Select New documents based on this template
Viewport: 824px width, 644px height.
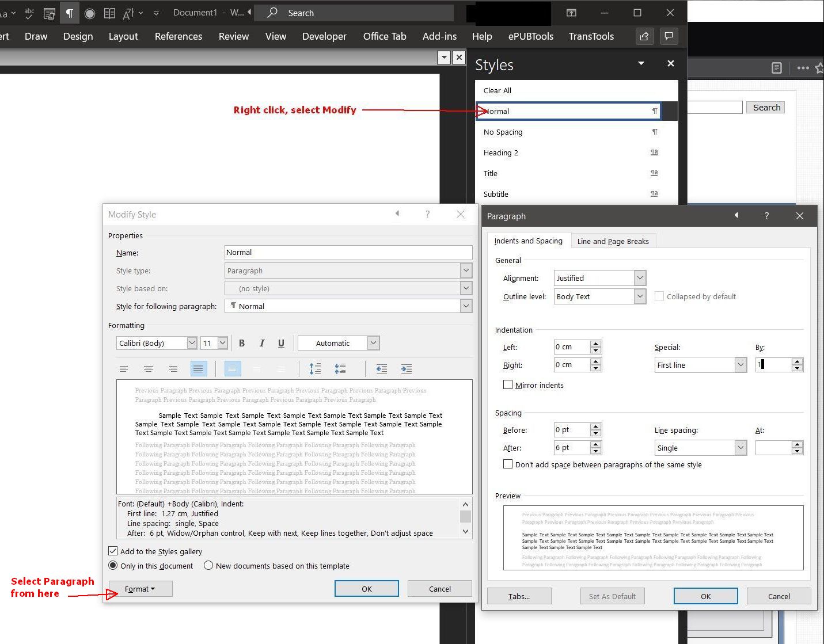(208, 566)
